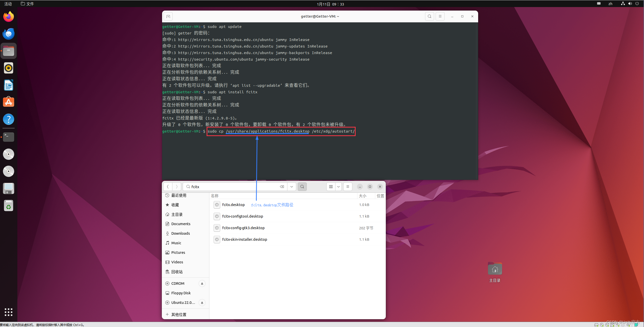644x327 pixels.
Task: Launch Firefox from the dock
Action: coord(9,17)
